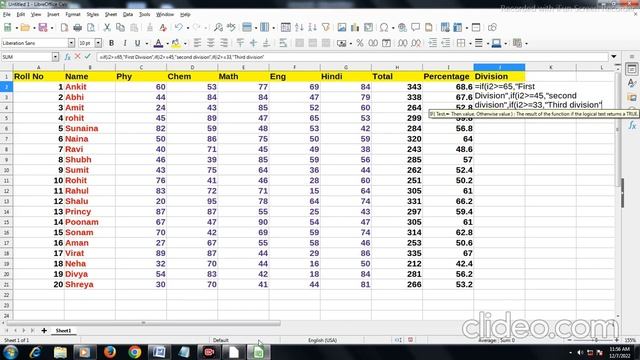
Task: Expand the Open file dropdown arrow
Action: pyautogui.click(x=34, y=28)
